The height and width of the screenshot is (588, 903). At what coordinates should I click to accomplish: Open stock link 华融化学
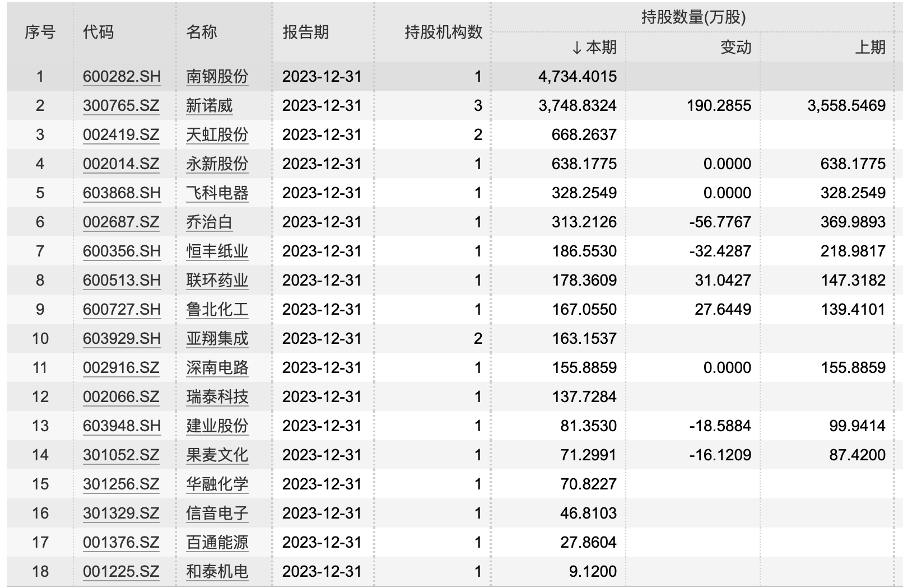click(x=217, y=484)
